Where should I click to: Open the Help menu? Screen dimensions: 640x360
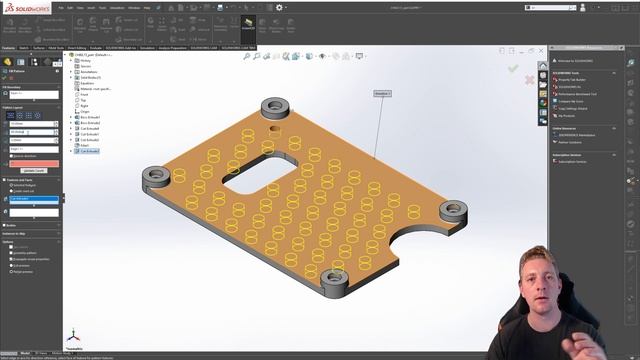pyautogui.click(x=147, y=7)
